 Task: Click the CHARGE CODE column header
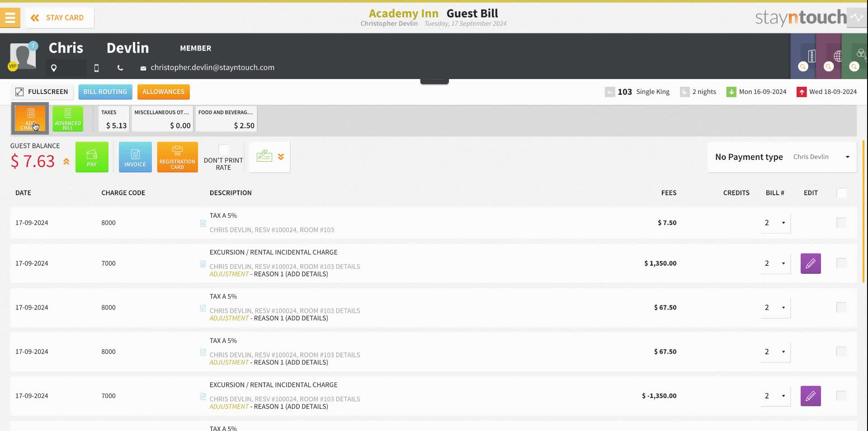pyautogui.click(x=123, y=193)
